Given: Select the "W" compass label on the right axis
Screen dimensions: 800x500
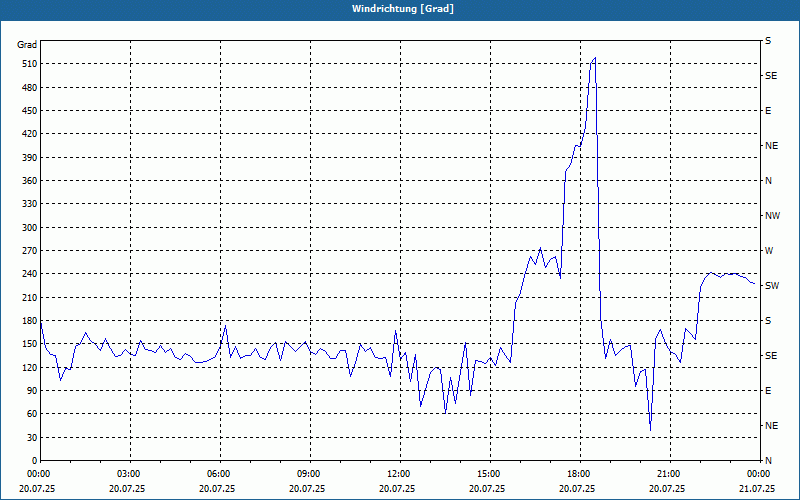Looking at the screenshot, I should click(x=769, y=251).
